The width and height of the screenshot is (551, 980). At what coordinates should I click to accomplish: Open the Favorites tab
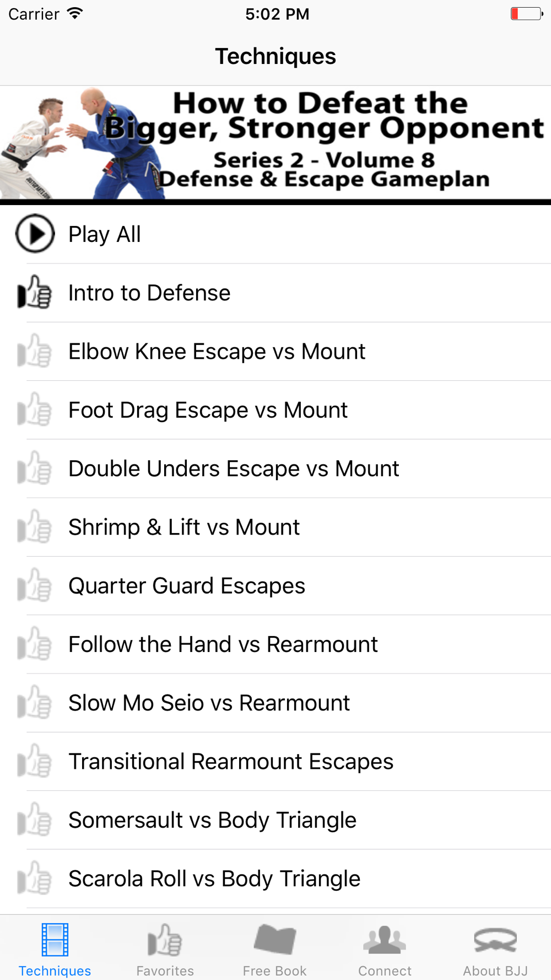(165, 950)
